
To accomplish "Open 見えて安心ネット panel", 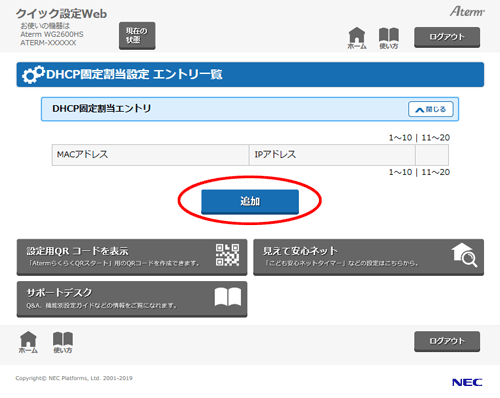I will (368, 257).
